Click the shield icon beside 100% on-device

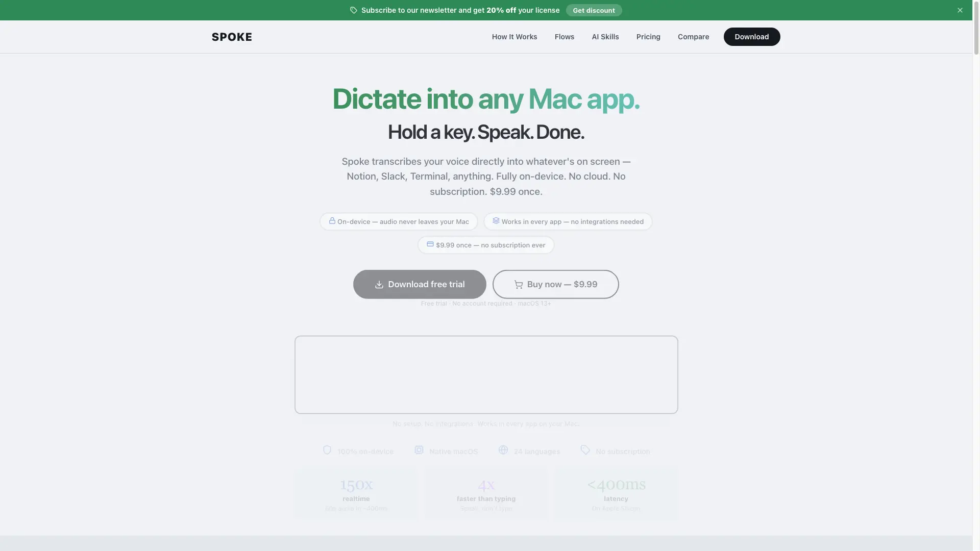327,450
